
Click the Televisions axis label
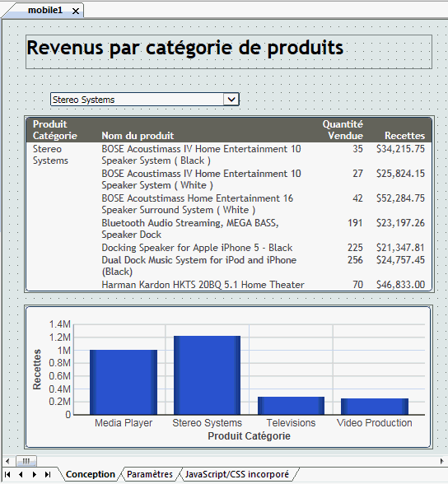(x=292, y=423)
